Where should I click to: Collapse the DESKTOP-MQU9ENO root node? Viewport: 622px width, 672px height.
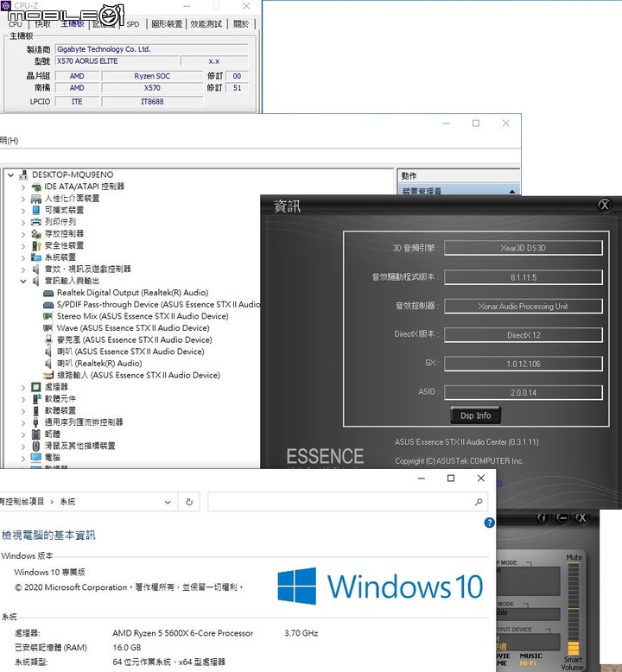coord(11,174)
